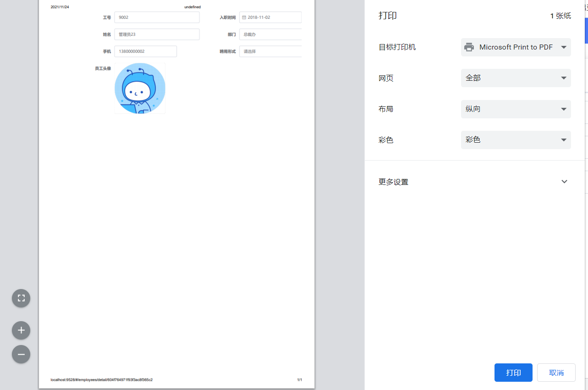Click the 聘用形式 field showing 请选择
This screenshot has height=390, width=588.
270,51
